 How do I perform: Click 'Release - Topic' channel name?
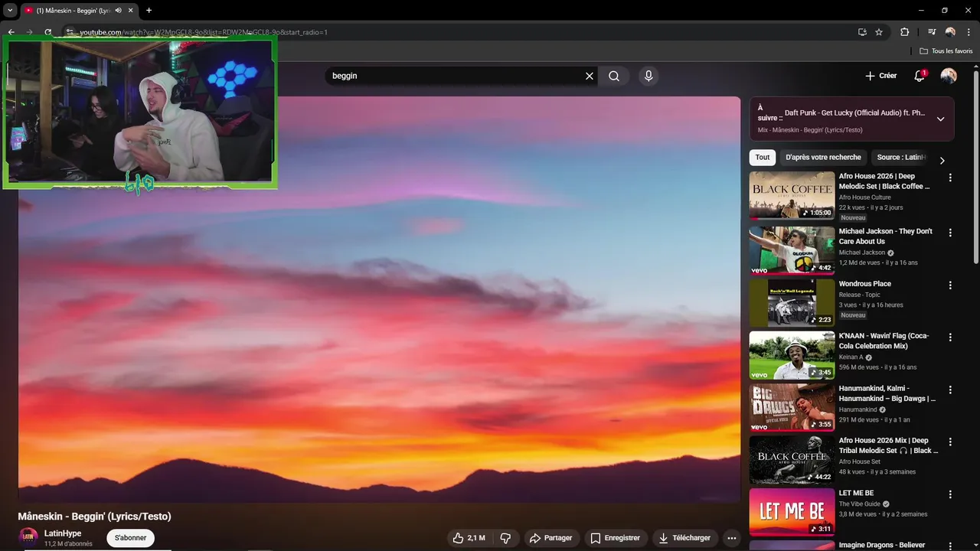(859, 295)
